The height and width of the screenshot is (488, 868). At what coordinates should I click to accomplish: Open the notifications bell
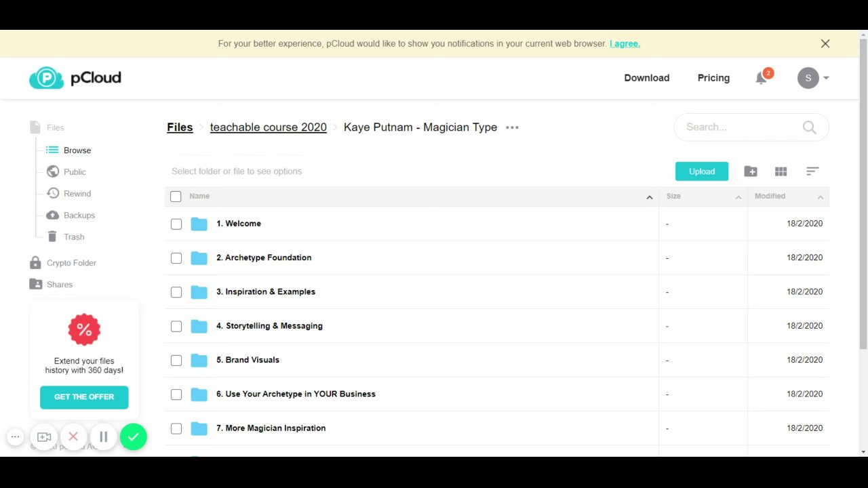coord(762,78)
